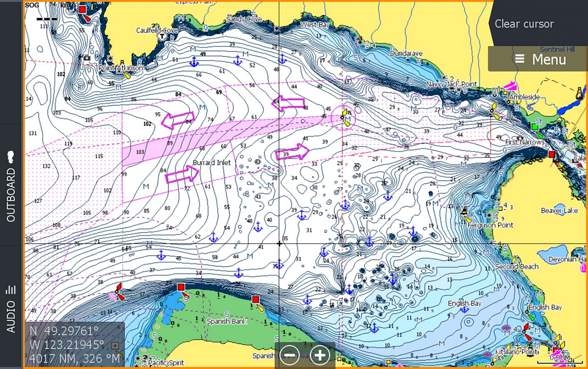Screen dimensions: 588x369
Task: Zoom in with the plus button
Action: 320,355
